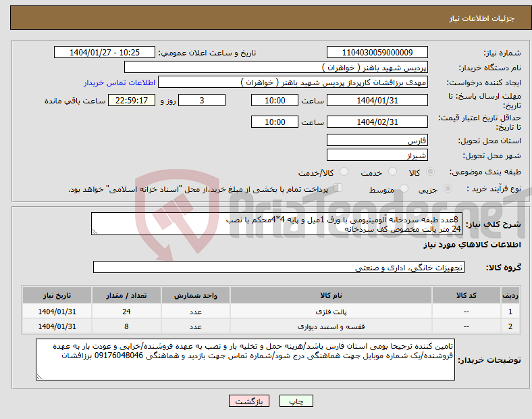Viewport: 532px width, 419px height.
Task: Toggle the اسناد خزانه اسلامی payment checkbox
Action: [x=338, y=188]
